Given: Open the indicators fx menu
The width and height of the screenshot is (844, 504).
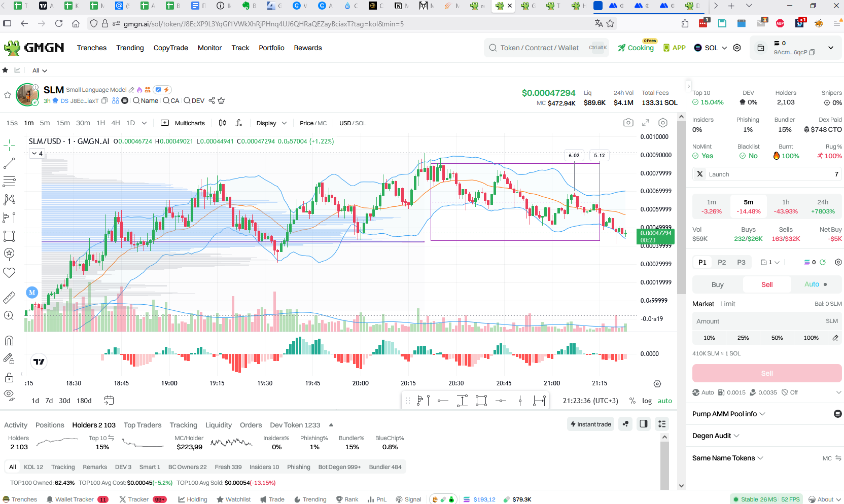Looking at the screenshot, I should tap(239, 123).
